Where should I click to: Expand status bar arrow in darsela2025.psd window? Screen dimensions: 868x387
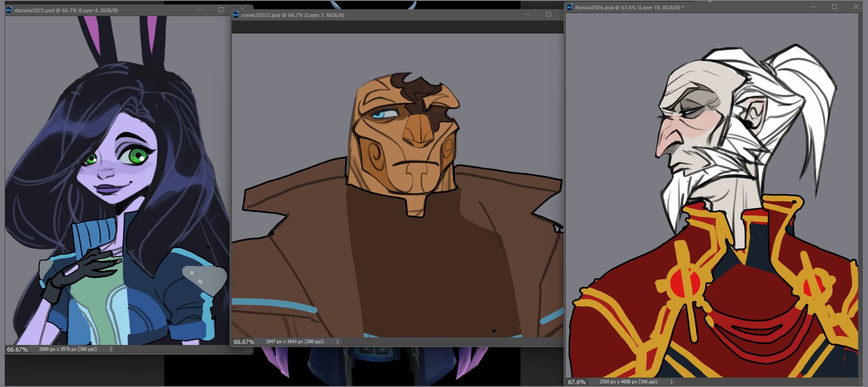[111, 349]
